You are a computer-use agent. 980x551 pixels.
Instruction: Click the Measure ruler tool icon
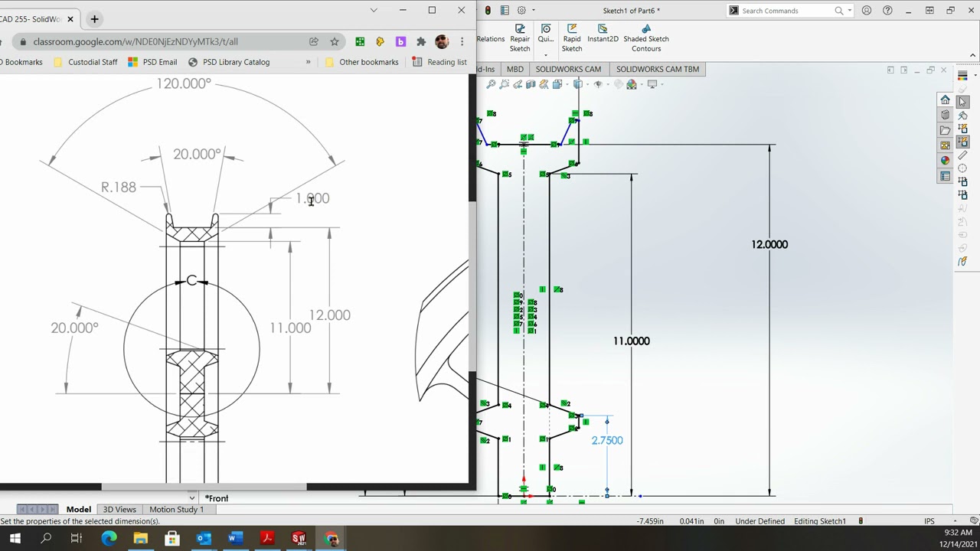point(962,155)
